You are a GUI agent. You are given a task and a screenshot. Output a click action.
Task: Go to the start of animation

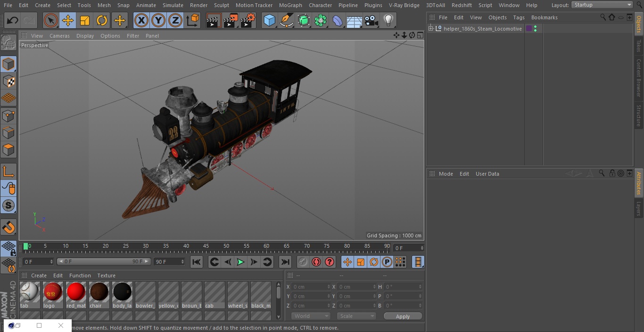click(x=197, y=262)
